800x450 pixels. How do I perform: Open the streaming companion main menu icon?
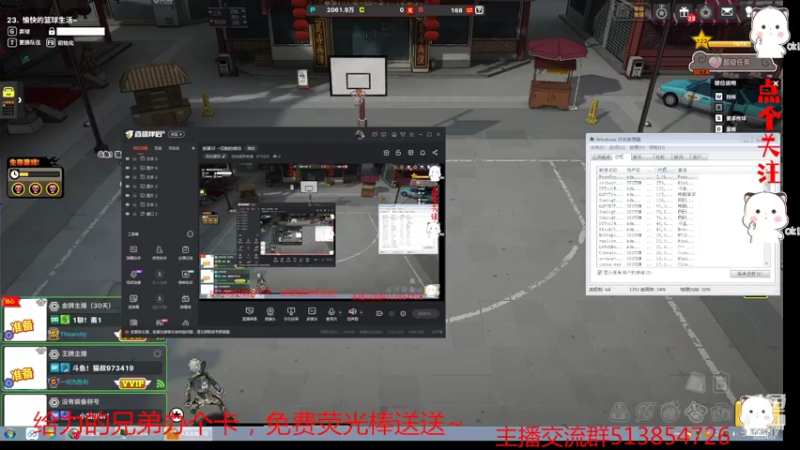tap(411, 134)
